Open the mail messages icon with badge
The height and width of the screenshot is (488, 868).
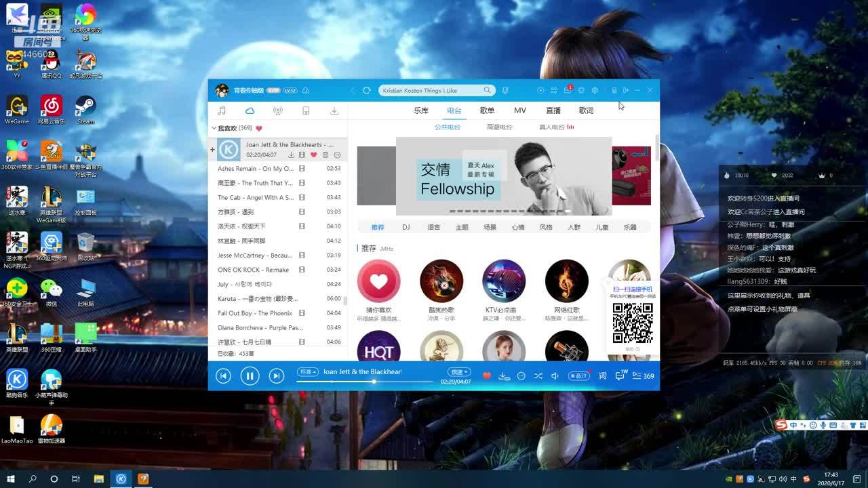pos(568,90)
